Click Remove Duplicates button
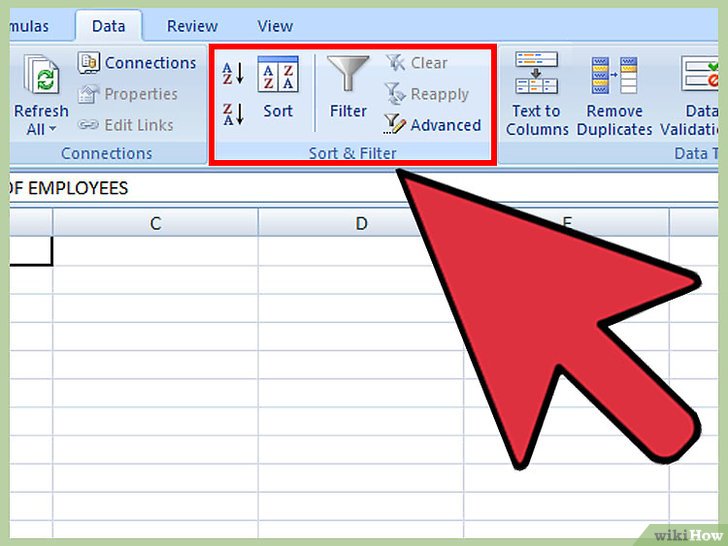 pos(614,97)
